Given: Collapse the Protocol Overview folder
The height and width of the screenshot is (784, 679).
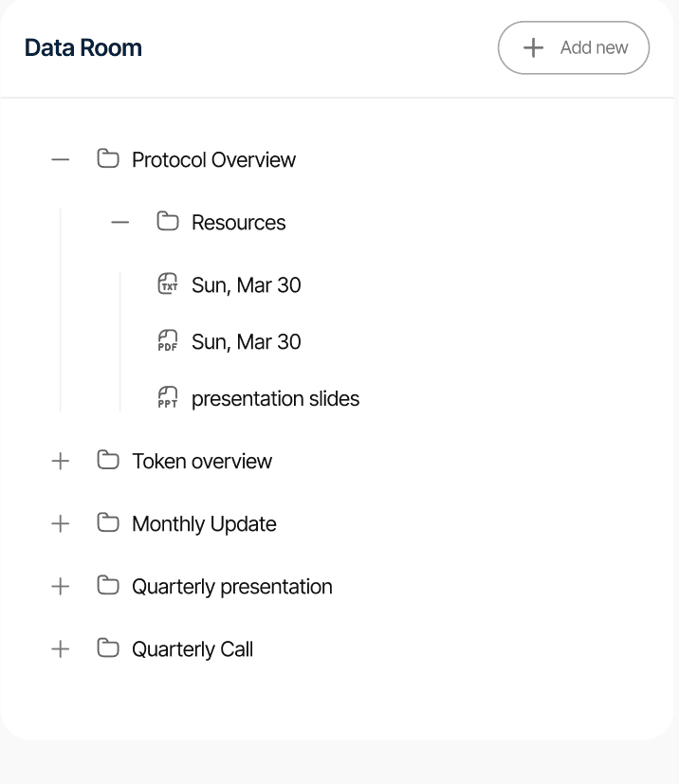Looking at the screenshot, I should click(61, 159).
